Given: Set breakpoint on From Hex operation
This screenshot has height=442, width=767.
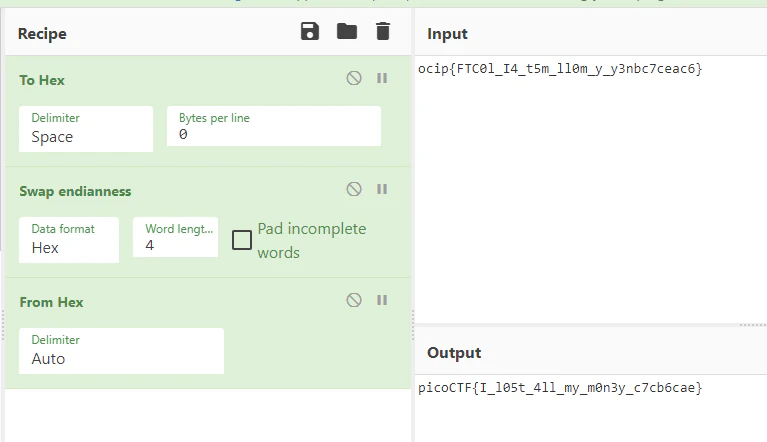Looking at the screenshot, I should pyautogui.click(x=382, y=300).
